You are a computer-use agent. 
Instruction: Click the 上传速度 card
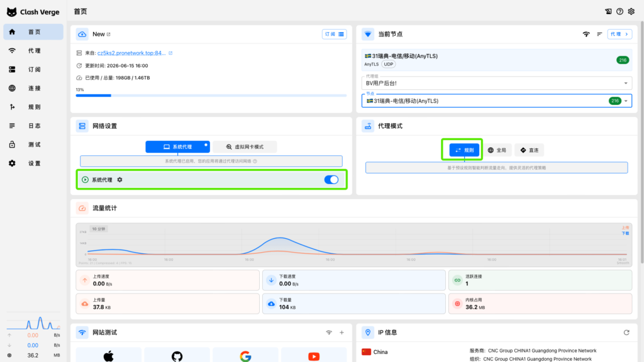(167, 280)
